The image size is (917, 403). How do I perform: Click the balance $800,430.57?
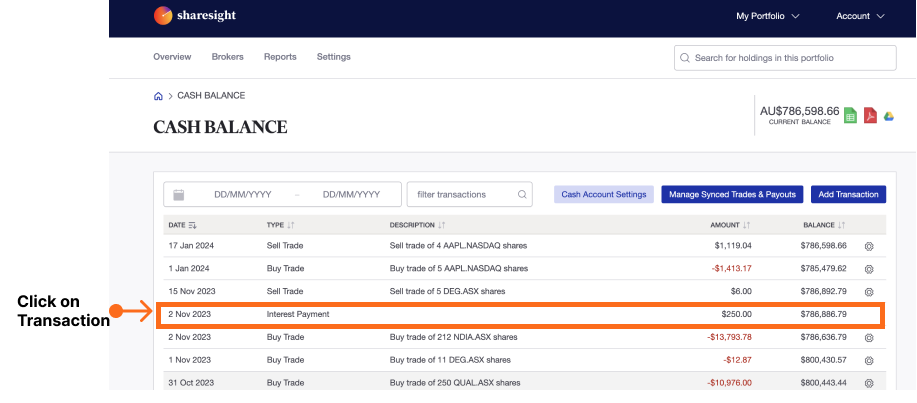(823, 360)
